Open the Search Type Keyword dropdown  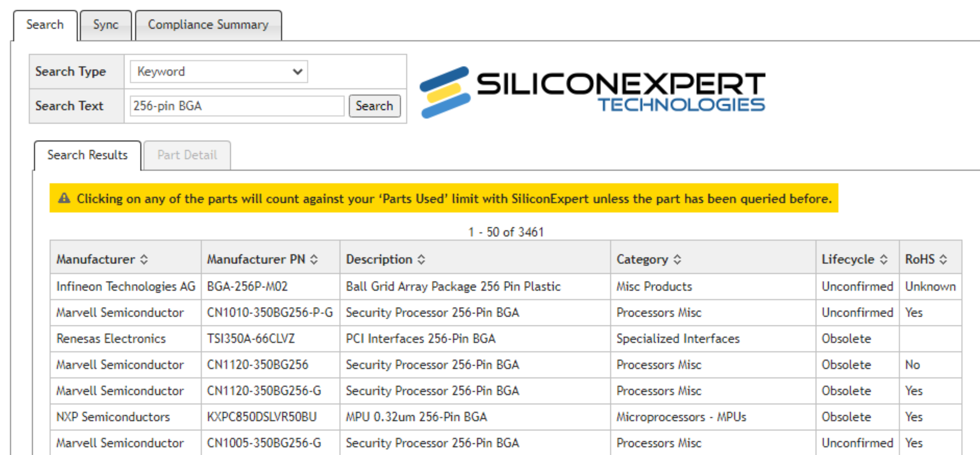(x=219, y=71)
